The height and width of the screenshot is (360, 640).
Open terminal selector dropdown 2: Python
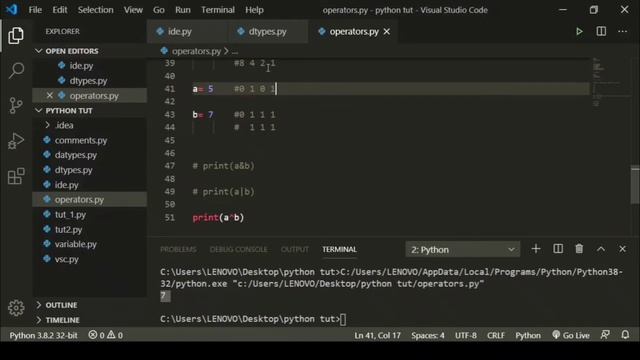(462, 249)
